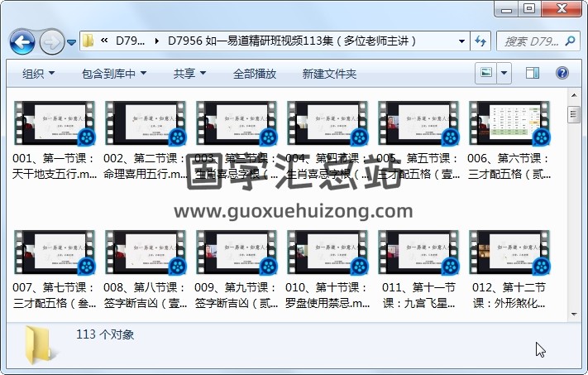Select video 001 第一节课 天干地支五行
The width and height of the screenshot is (588, 375).
pyautogui.click(x=55, y=141)
